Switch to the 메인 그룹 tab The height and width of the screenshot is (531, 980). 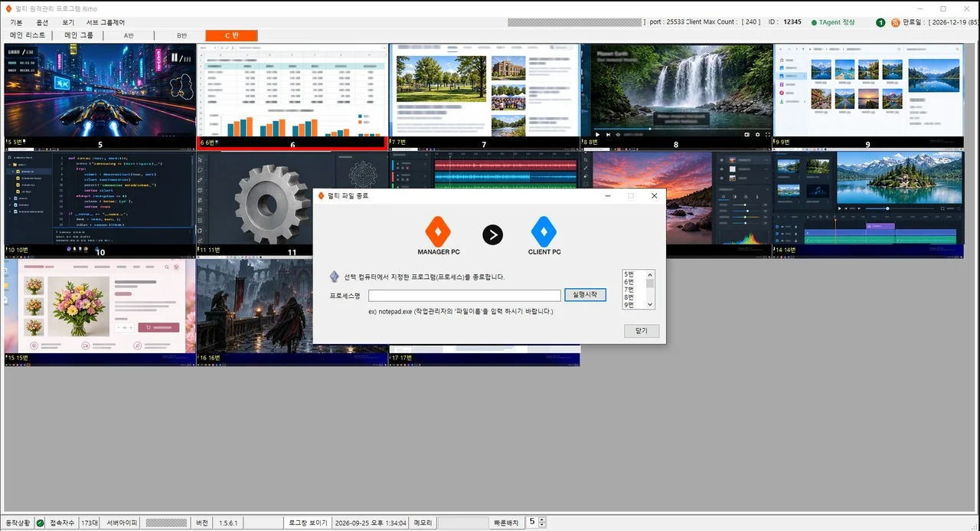pos(78,35)
